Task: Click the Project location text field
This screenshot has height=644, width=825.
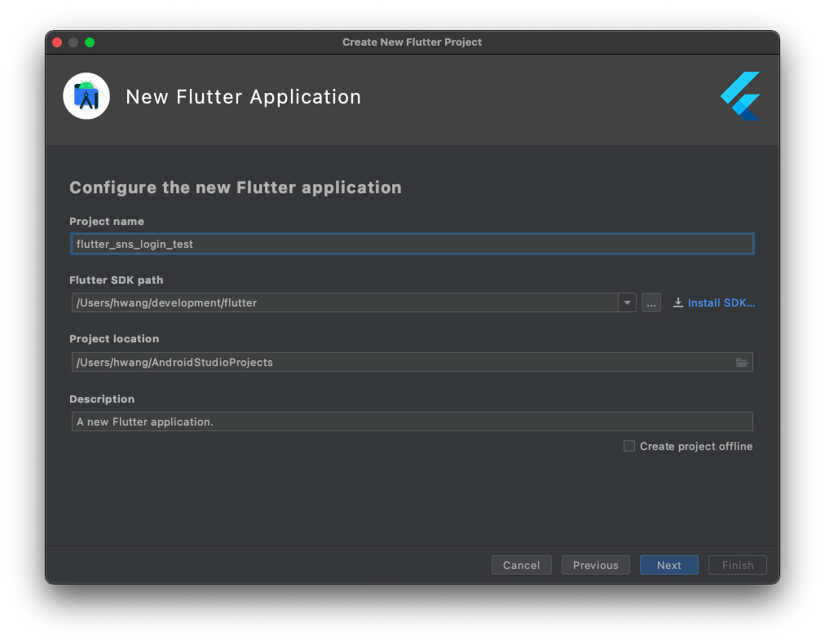Action: [x=412, y=362]
